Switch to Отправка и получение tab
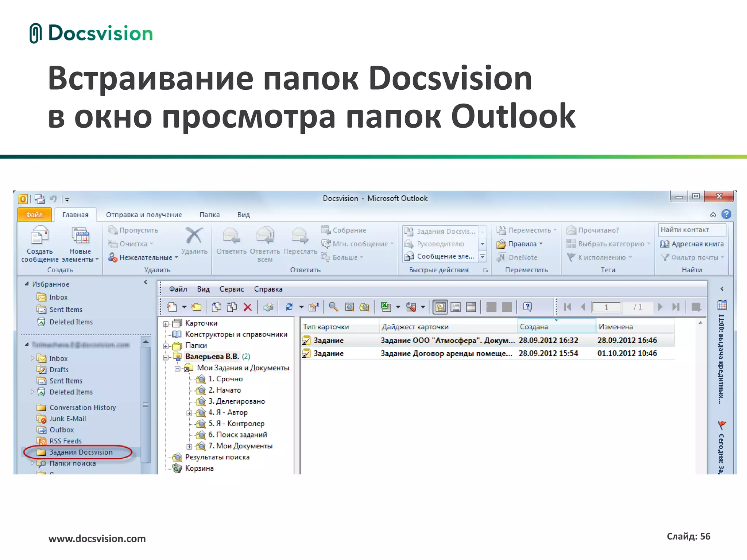 click(x=144, y=215)
